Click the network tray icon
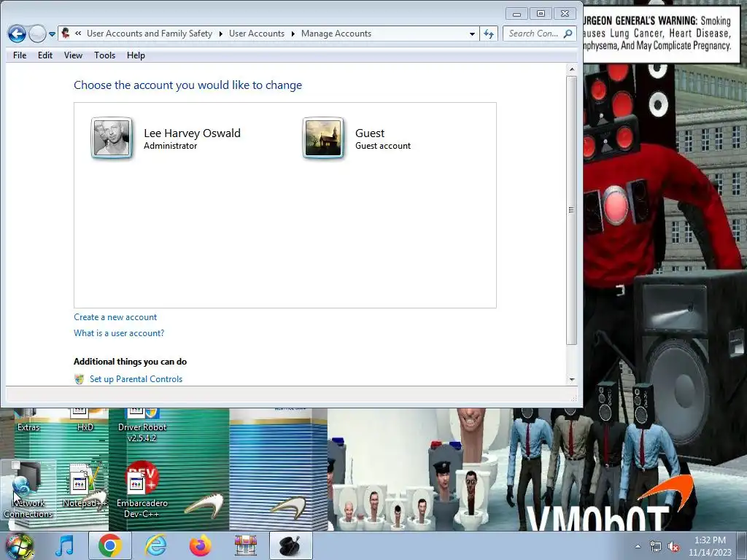Screen dimensions: 747x560 tap(656, 547)
